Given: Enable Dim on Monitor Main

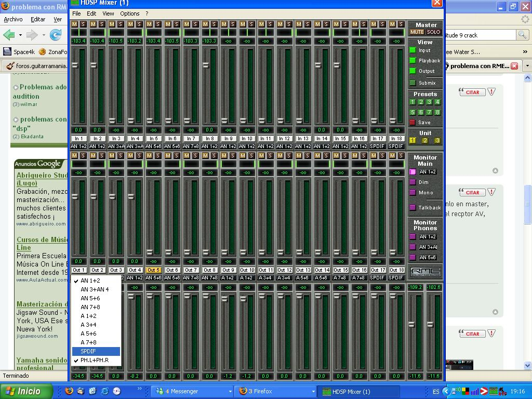Looking at the screenshot, I should [413, 182].
